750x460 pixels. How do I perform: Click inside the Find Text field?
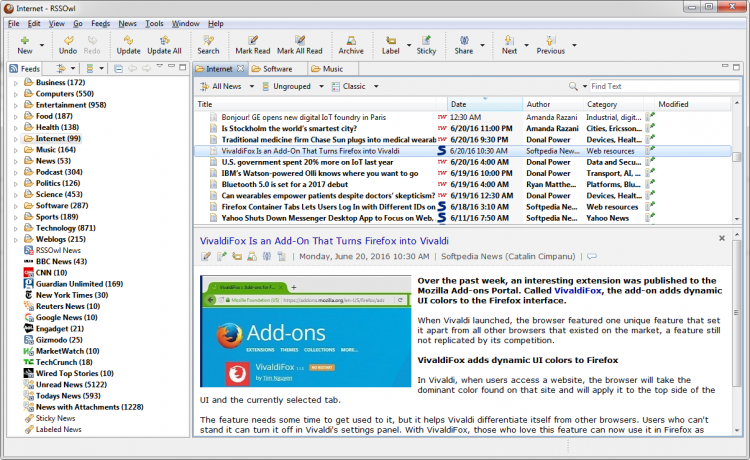(x=664, y=87)
